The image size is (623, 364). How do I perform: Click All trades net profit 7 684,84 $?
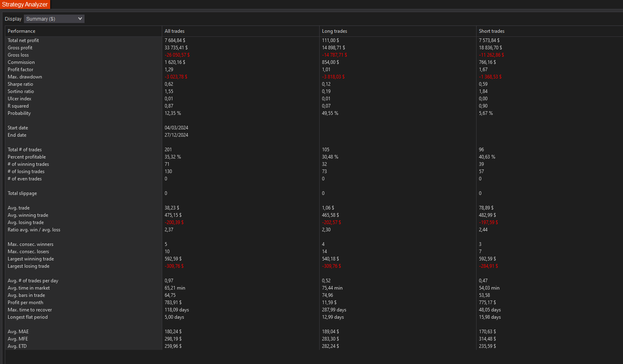(175, 40)
